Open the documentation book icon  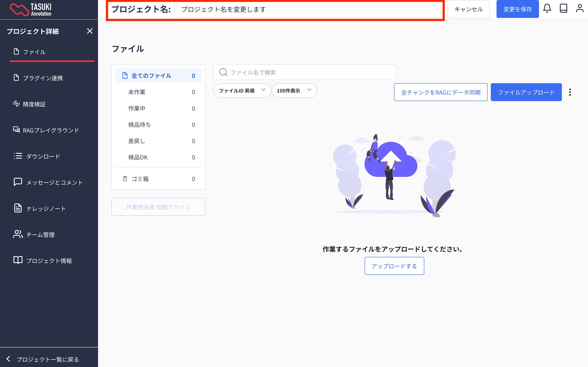(563, 9)
